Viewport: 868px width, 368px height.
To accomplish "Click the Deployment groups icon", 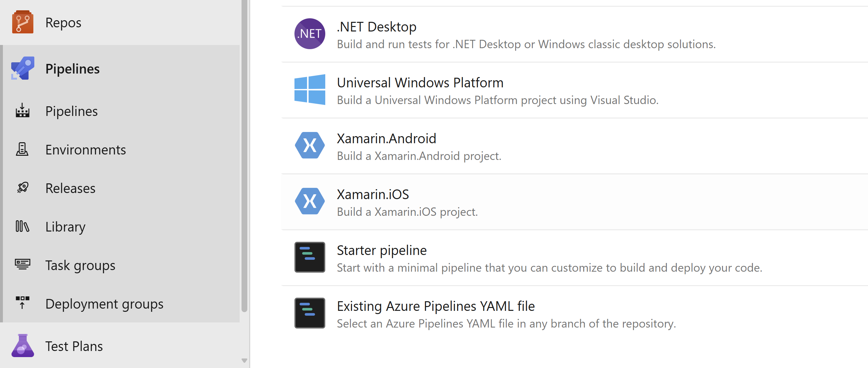I will [x=22, y=303].
